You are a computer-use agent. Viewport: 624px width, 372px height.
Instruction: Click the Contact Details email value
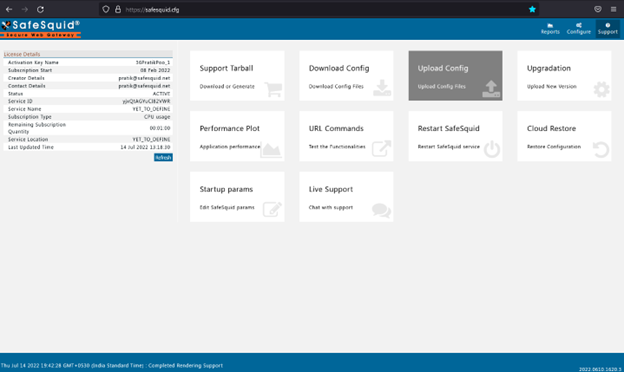144,86
